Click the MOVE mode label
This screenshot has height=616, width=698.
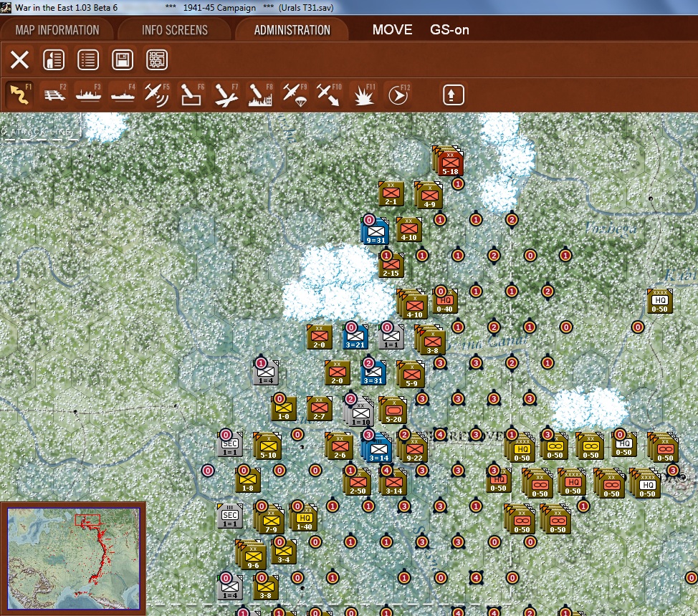click(392, 30)
